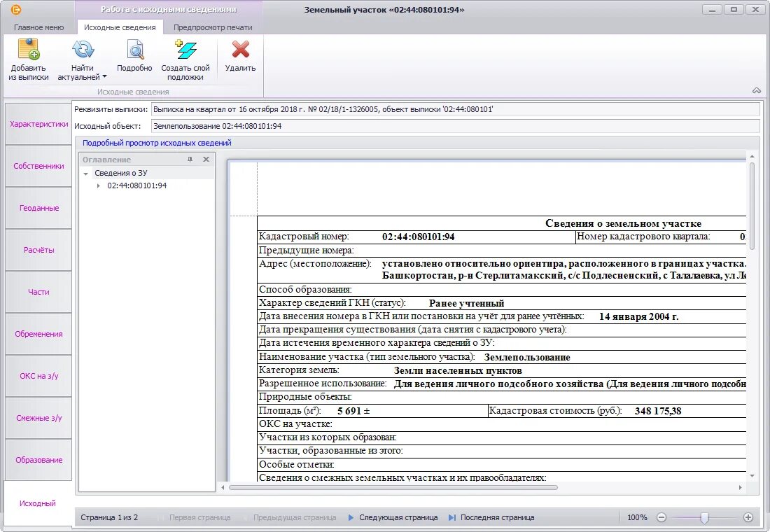Click 'Создать слой подложки' icon
Screen dimensions: 770x532
pos(185,50)
